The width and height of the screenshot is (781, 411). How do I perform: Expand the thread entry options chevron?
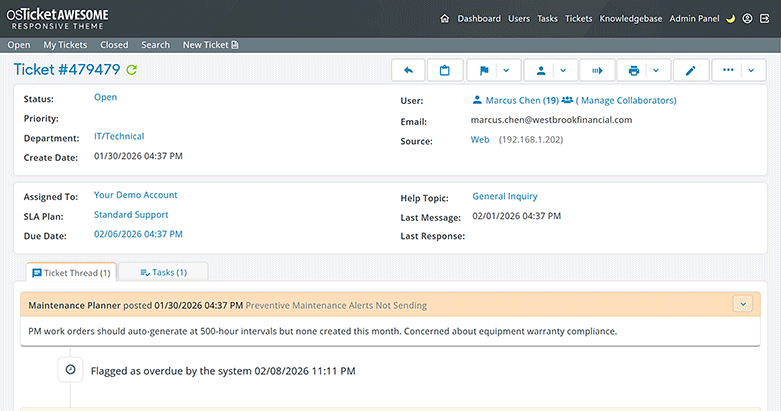tap(742, 304)
